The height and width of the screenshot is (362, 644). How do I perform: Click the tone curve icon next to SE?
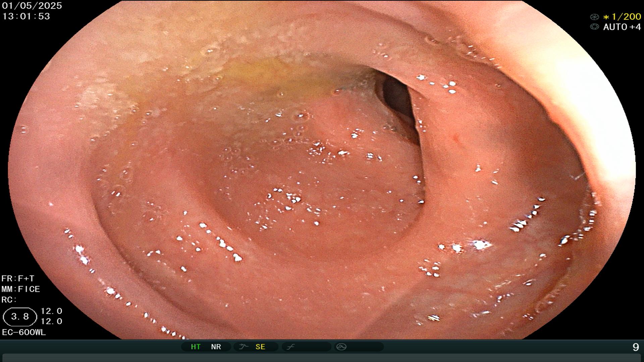coord(243,347)
